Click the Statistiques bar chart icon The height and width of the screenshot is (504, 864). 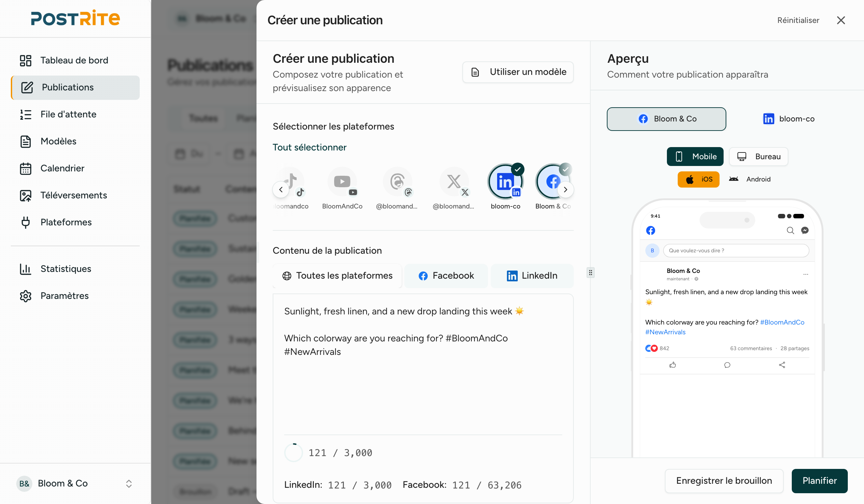point(25,269)
